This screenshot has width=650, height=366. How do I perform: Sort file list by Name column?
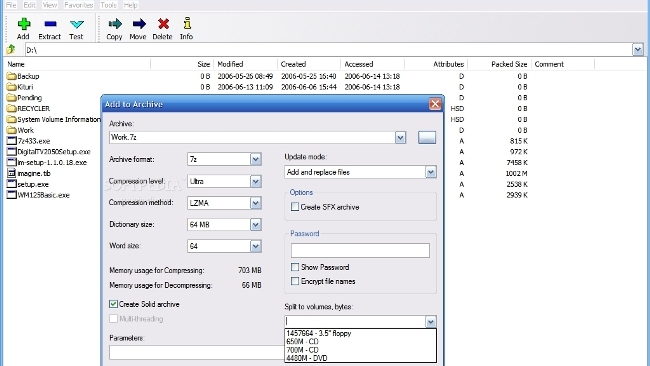pos(78,64)
